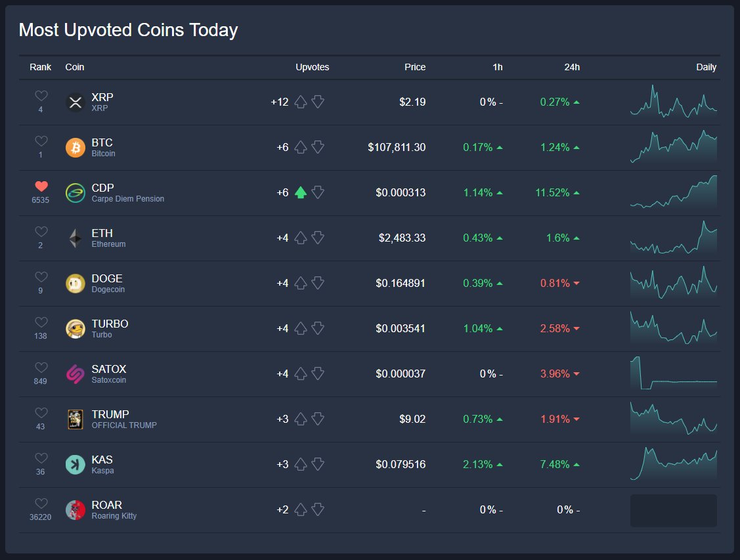Viewport: 740px width, 560px height.
Task: Upvote the SATOX coin
Action: pyautogui.click(x=301, y=374)
